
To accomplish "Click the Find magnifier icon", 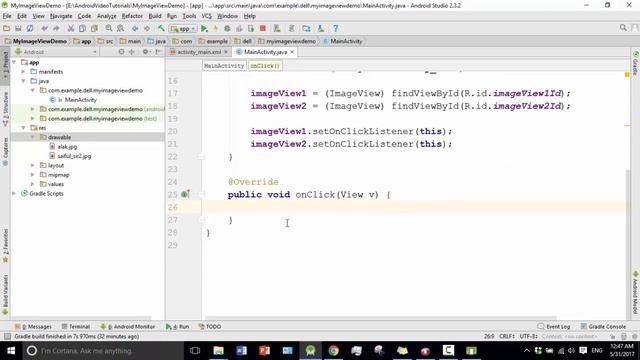I will point(109,28).
